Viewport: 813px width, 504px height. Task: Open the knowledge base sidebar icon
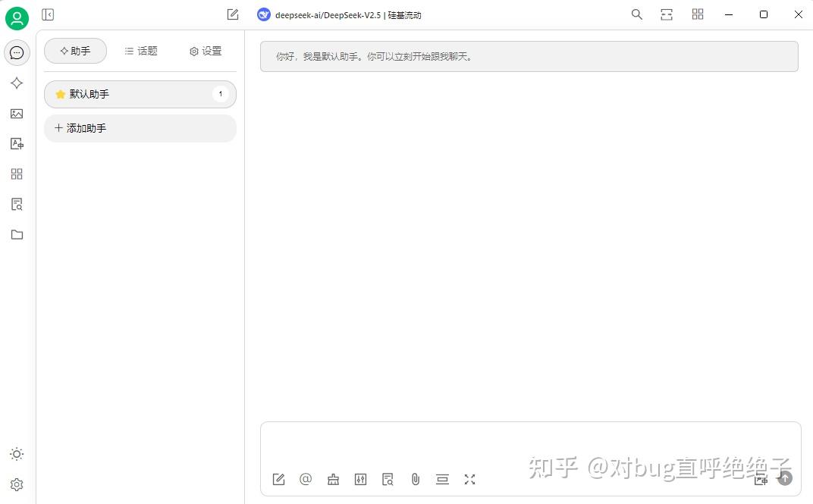coord(17,204)
